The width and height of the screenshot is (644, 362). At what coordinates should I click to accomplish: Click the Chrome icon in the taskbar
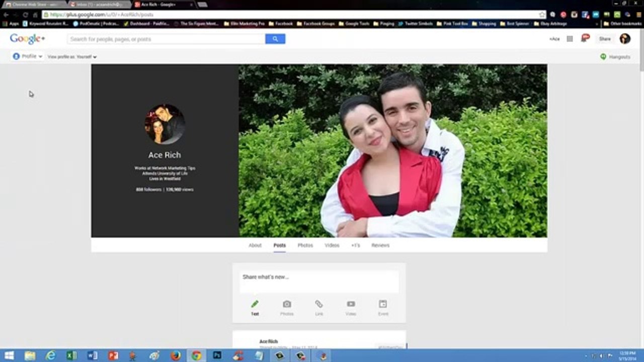[x=196, y=356]
